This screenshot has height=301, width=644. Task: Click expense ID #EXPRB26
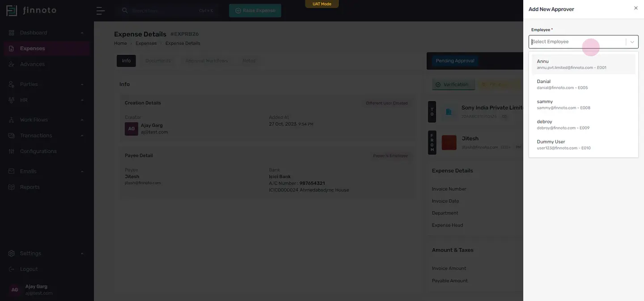click(x=185, y=34)
